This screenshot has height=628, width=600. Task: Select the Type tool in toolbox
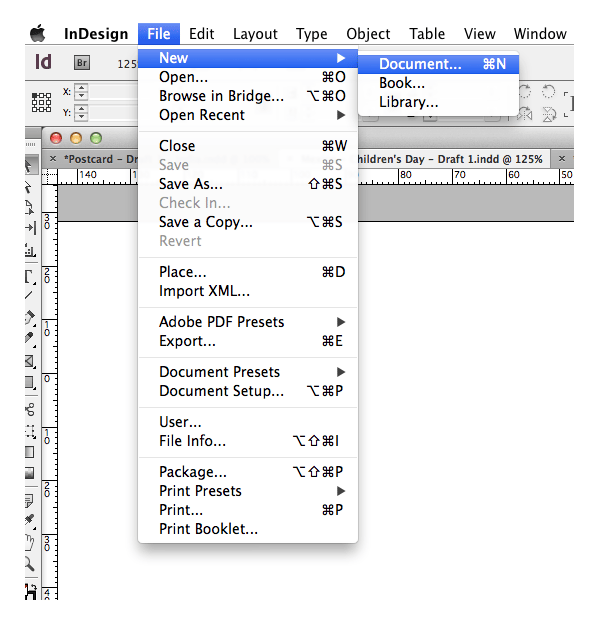[30, 278]
